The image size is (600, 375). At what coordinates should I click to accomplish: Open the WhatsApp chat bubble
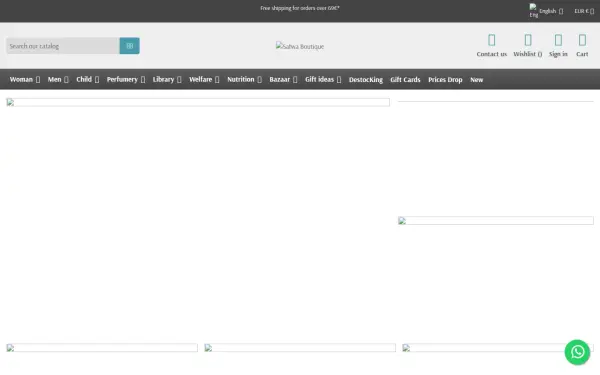(577, 352)
